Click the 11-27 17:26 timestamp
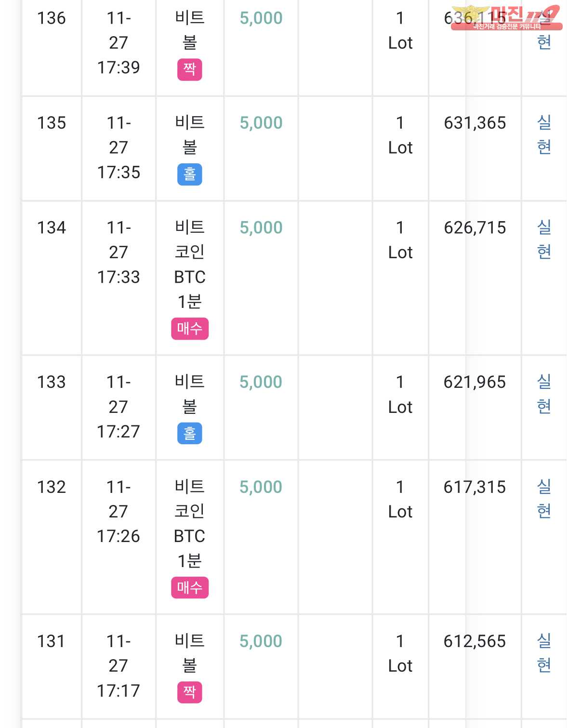The height and width of the screenshot is (728, 568). pyautogui.click(x=119, y=512)
